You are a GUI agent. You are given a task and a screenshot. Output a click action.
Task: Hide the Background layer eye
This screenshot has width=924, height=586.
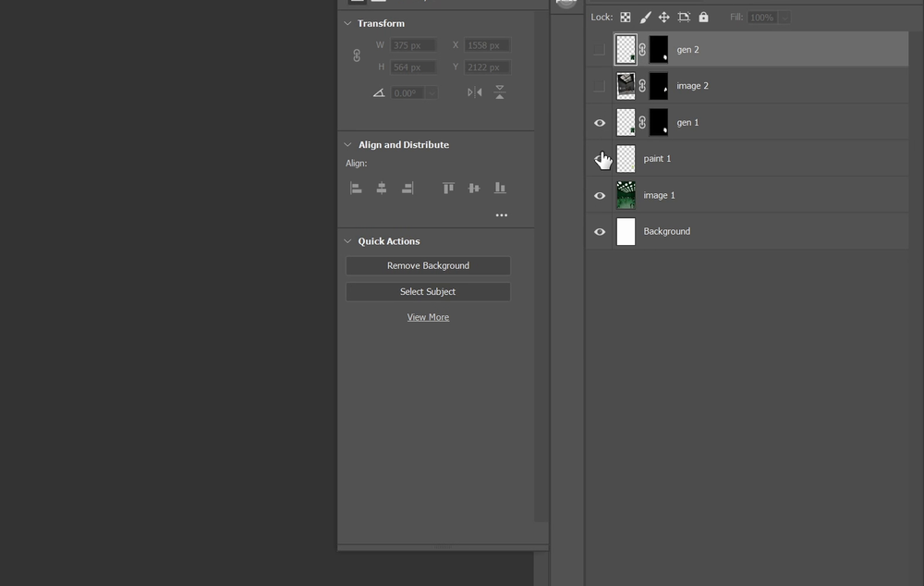(600, 232)
